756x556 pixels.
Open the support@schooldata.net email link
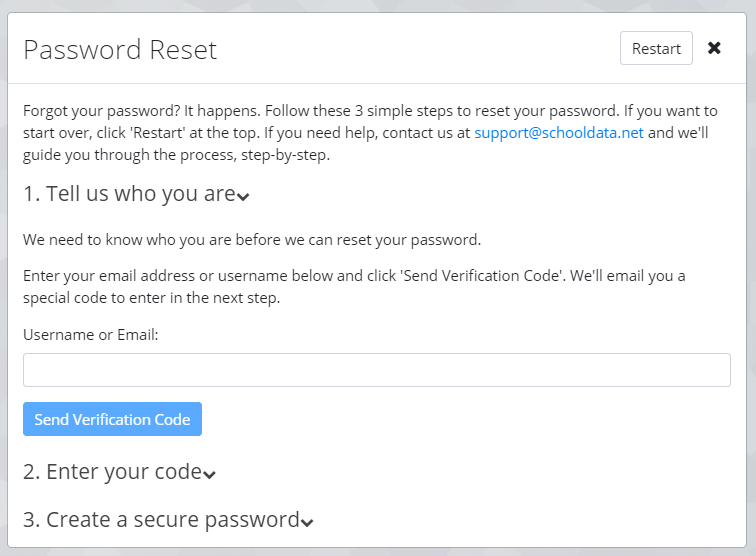[559, 132]
